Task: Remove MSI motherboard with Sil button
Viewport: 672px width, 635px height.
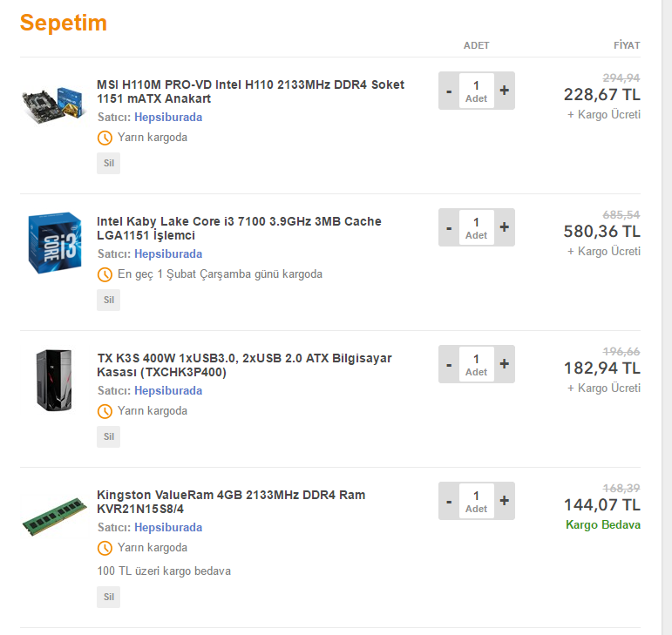Action: [108, 163]
